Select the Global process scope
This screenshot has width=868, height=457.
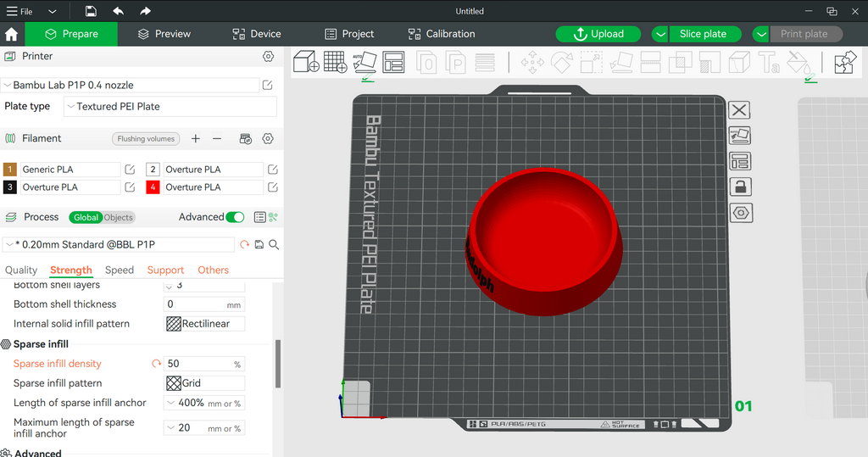[x=86, y=218]
